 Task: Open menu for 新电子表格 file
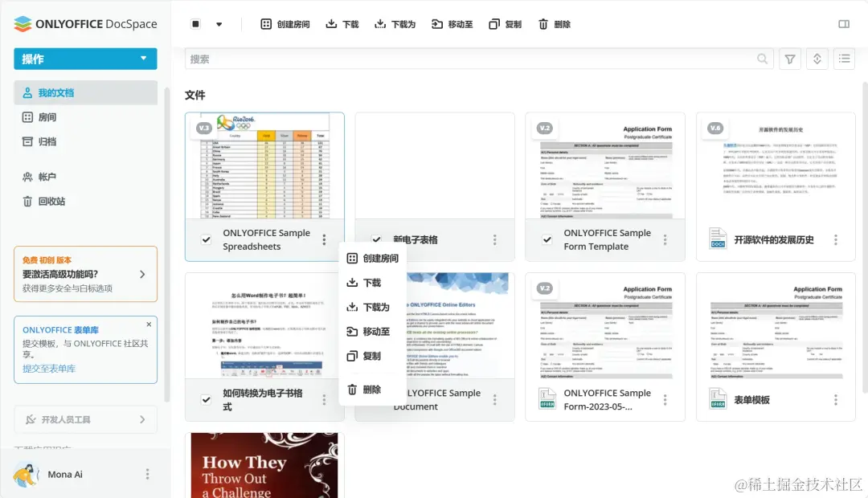[x=495, y=239]
